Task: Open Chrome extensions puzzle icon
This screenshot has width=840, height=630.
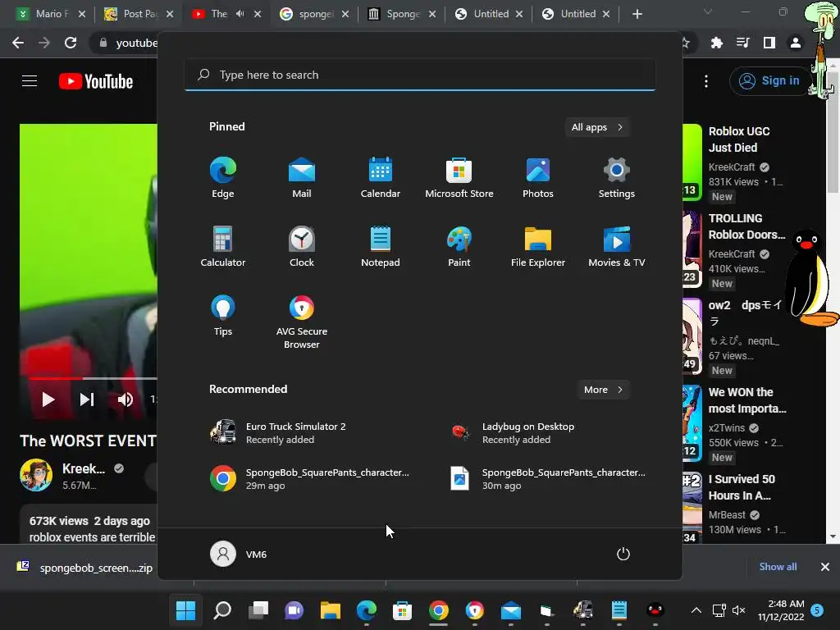Action: 716,43
